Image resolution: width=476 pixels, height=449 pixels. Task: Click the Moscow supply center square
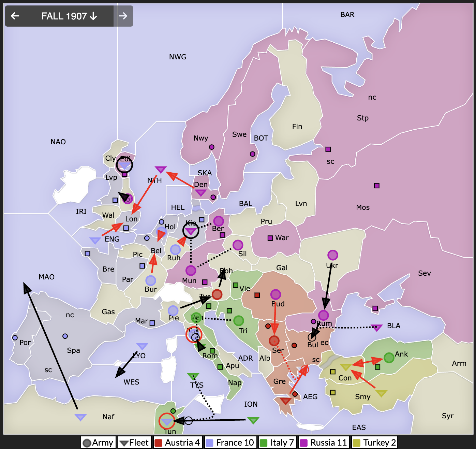pyautogui.click(x=377, y=186)
